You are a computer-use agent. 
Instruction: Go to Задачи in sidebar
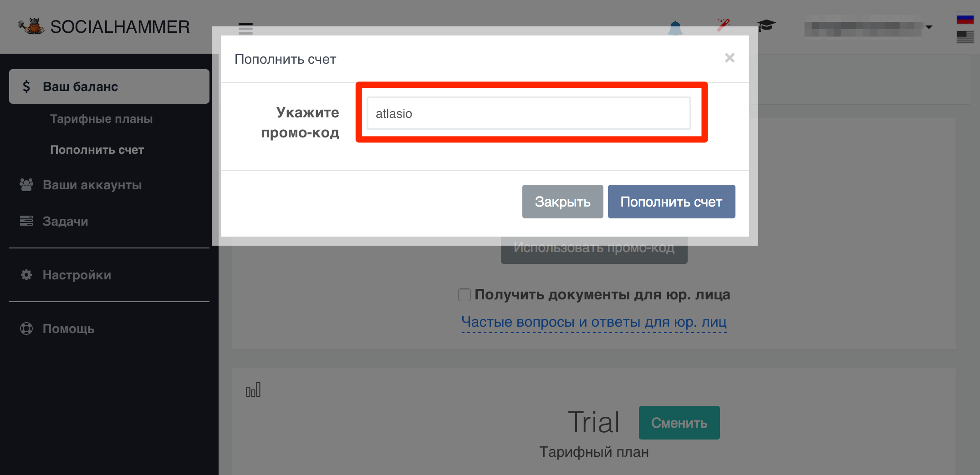(65, 221)
